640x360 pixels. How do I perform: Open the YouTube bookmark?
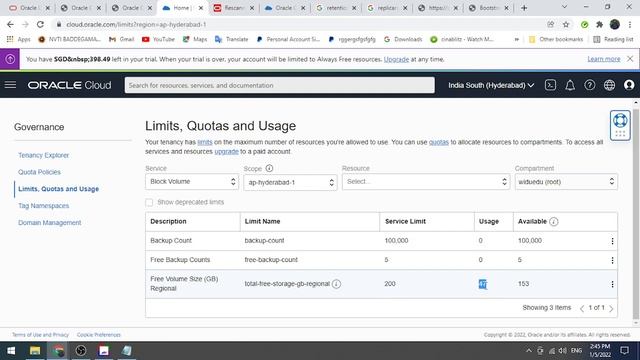(158, 39)
